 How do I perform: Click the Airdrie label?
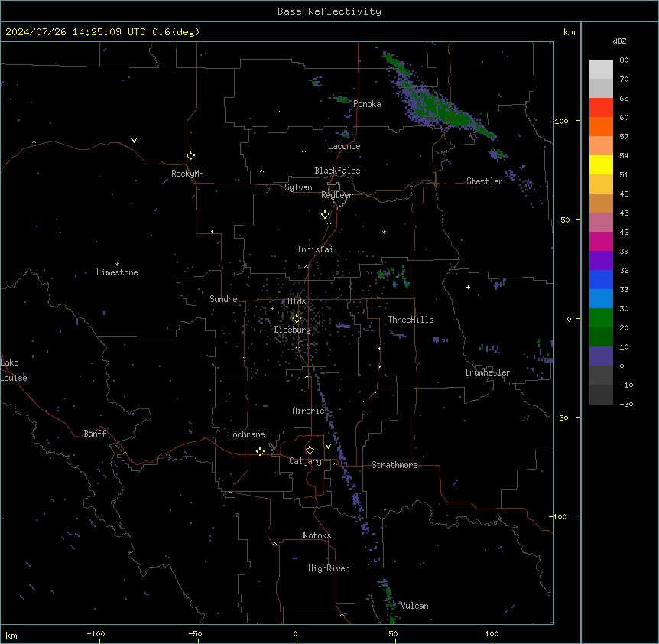[308, 411]
